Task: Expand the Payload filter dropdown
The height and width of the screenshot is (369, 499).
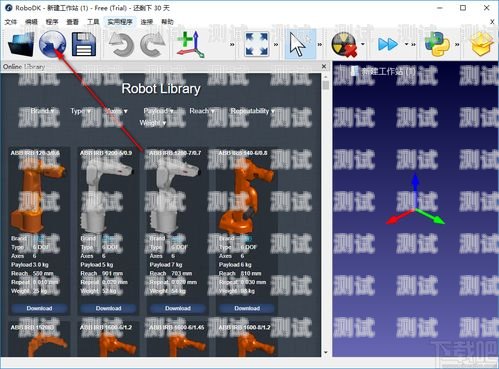Action: [158, 111]
